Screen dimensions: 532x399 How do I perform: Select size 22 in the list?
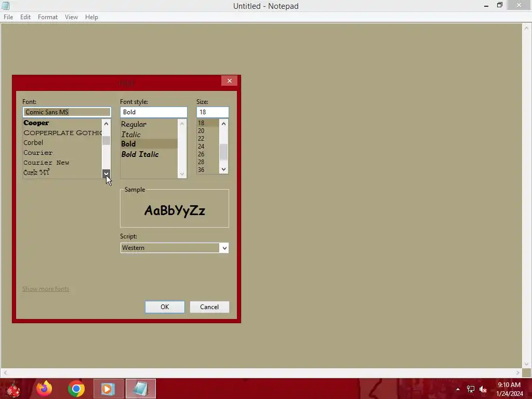click(x=208, y=138)
